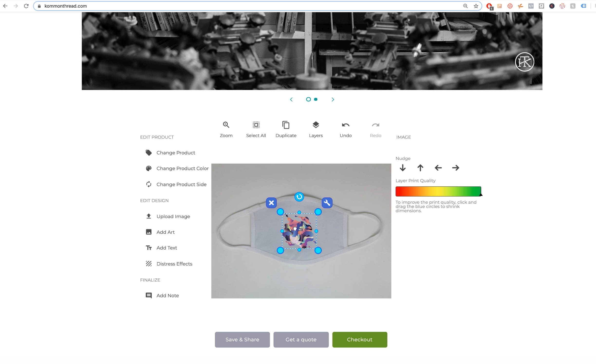Delete selected artwork with X handle

(x=271, y=203)
